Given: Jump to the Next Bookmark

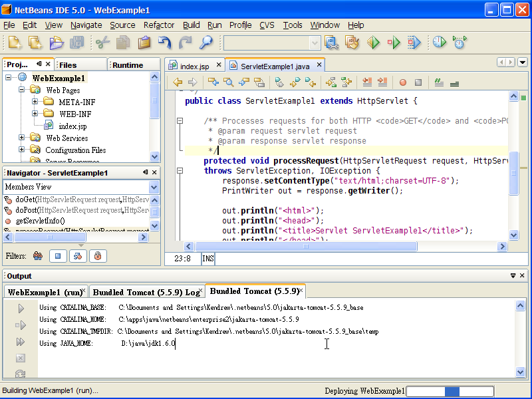Looking at the screenshot, I should click(295, 82).
